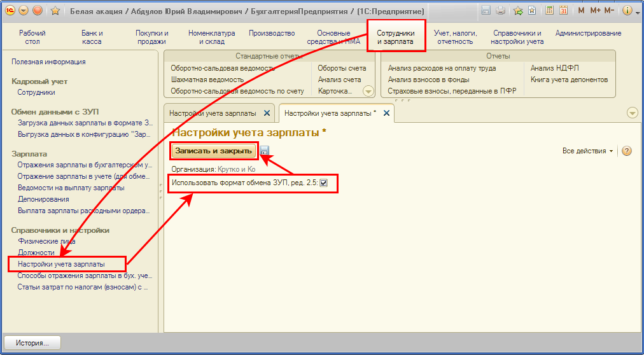Open the tabs list dropdown arrow at right
The height and width of the screenshot is (355, 644).
click(632, 113)
